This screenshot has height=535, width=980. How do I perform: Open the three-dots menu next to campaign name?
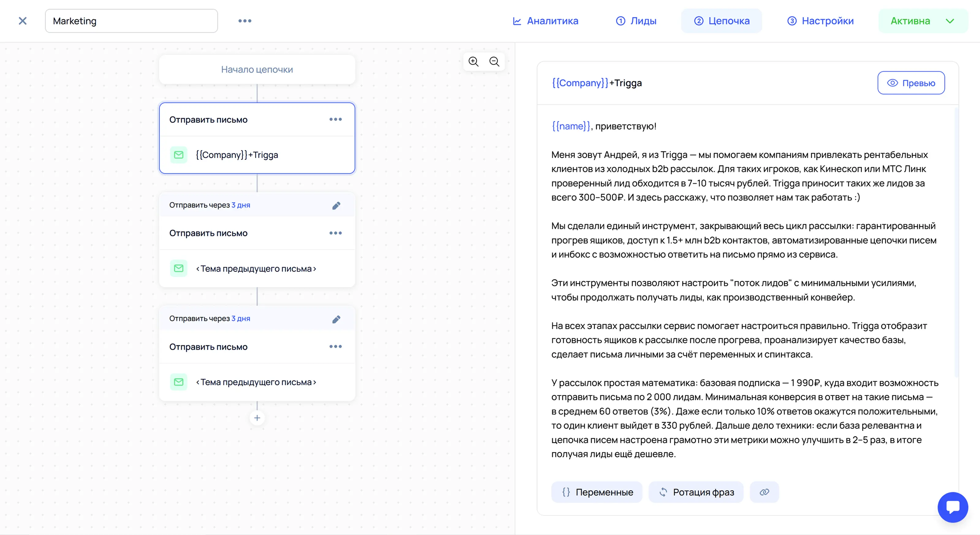point(245,21)
